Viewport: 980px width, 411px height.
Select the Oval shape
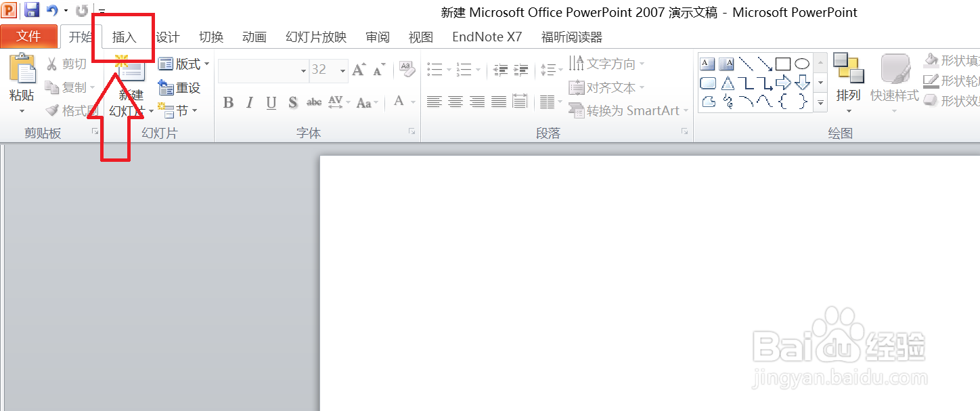point(802,64)
